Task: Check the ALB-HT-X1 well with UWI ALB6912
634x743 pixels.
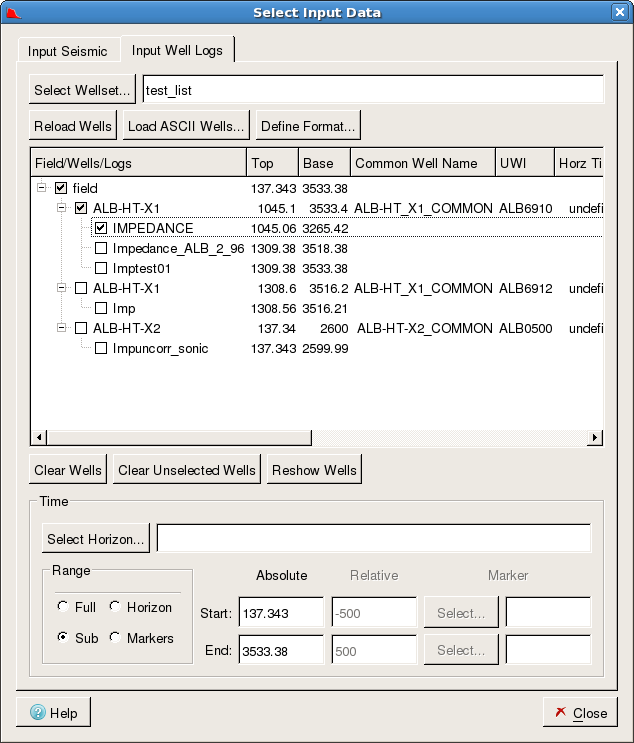Action: pos(81,288)
